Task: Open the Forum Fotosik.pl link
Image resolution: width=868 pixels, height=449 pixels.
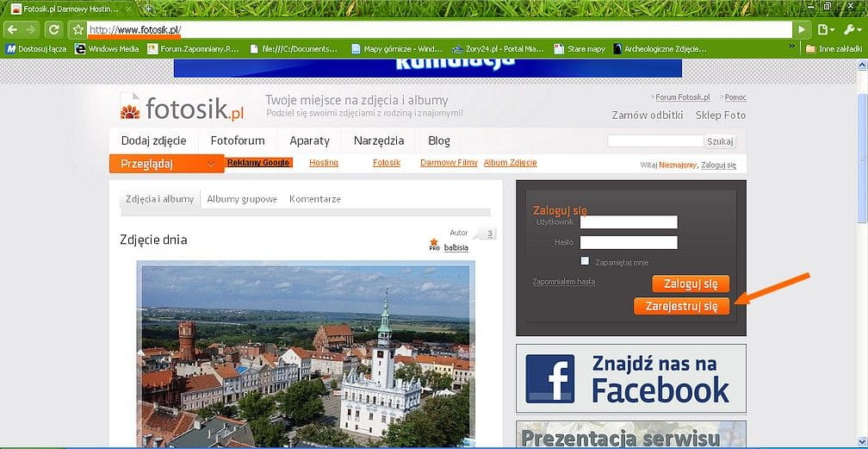Action: [x=683, y=97]
